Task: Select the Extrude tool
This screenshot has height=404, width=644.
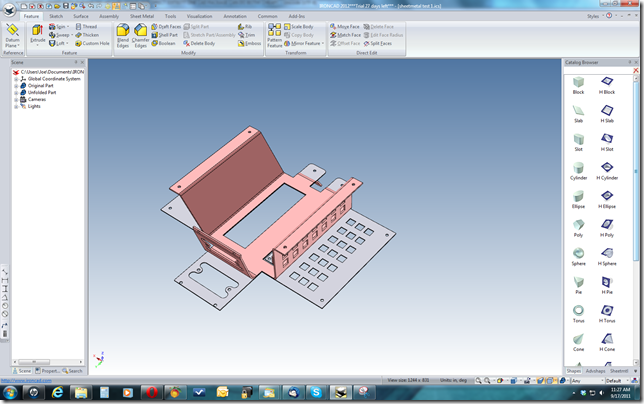Action: tap(38, 34)
